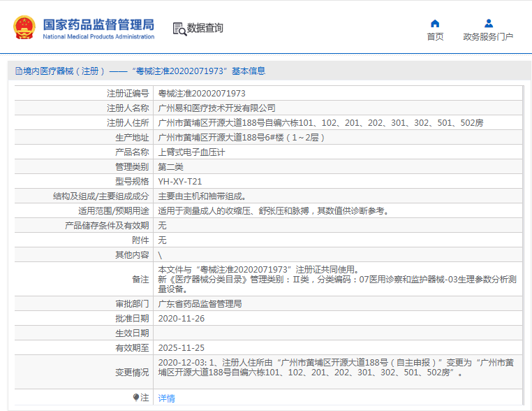Screen dimensions: 532x411
Task: Click the 境内医疗器械（注册）breadcrumb title
Action: (x=64, y=71)
